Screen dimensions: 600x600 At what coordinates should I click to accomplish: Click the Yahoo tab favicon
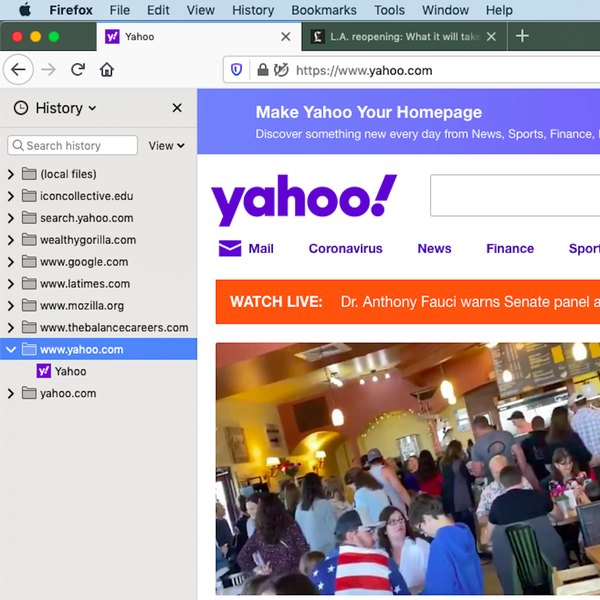(112, 37)
